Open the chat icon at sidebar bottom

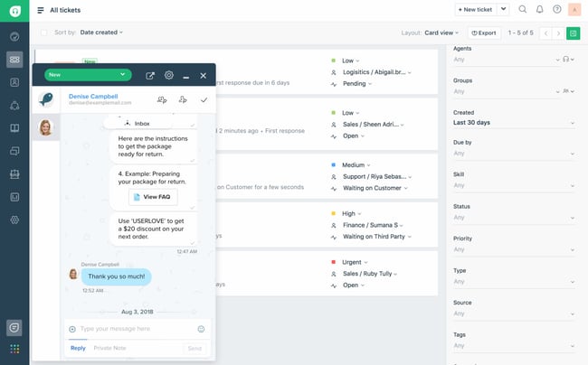click(x=14, y=327)
